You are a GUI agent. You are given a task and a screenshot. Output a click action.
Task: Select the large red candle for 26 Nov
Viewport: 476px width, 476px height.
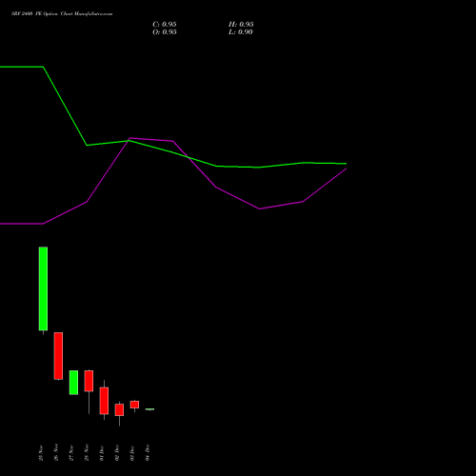point(58,356)
